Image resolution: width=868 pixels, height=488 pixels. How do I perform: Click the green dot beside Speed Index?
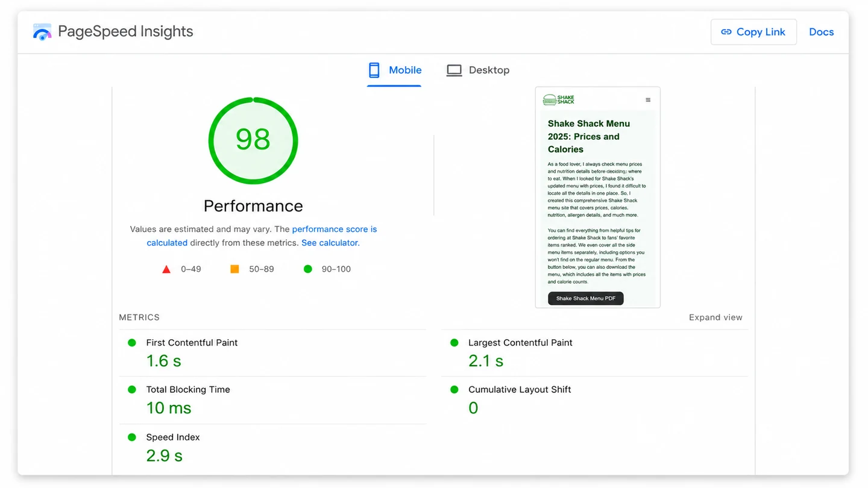(x=132, y=437)
